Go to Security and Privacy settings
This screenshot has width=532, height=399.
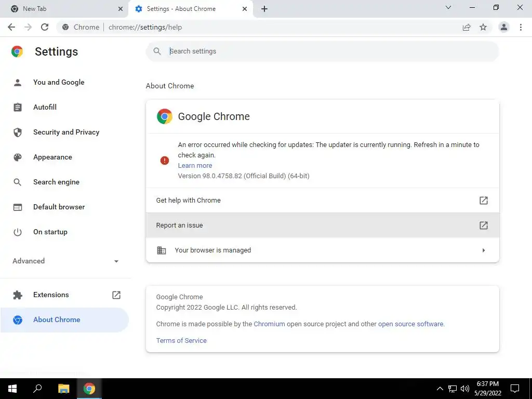coord(65,132)
